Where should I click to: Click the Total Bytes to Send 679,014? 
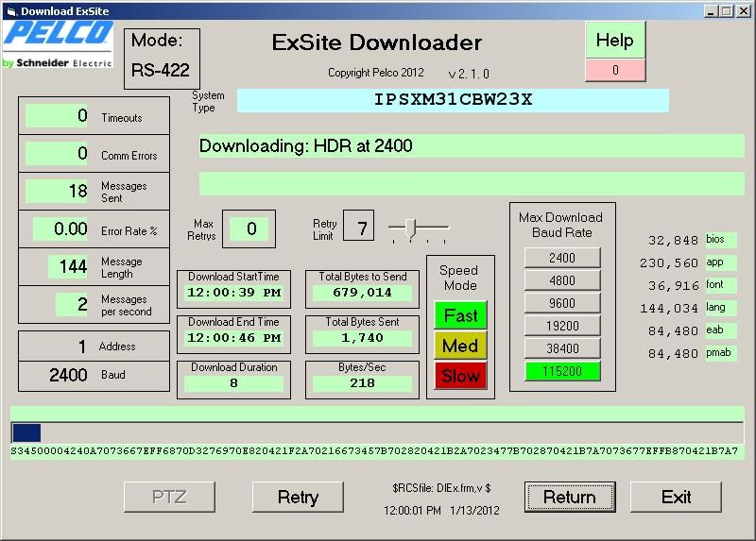pyautogui.click(x=362, y=293)
